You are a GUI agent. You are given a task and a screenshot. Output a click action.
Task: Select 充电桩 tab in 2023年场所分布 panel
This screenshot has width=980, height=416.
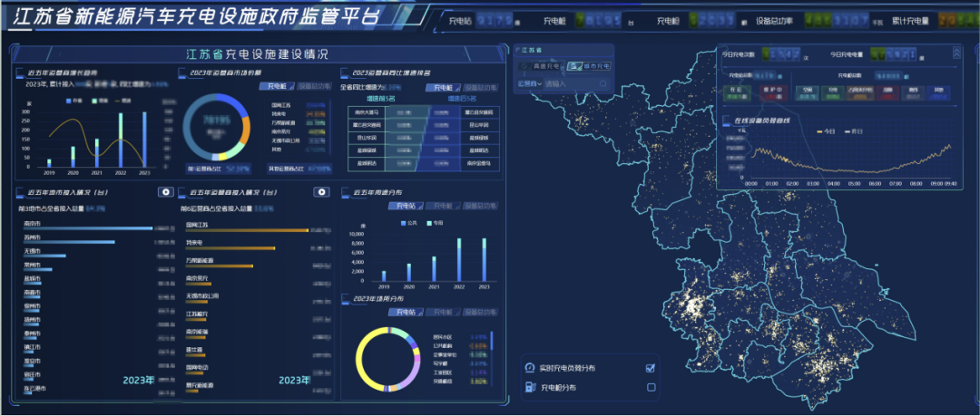click(x=442, y=312)
